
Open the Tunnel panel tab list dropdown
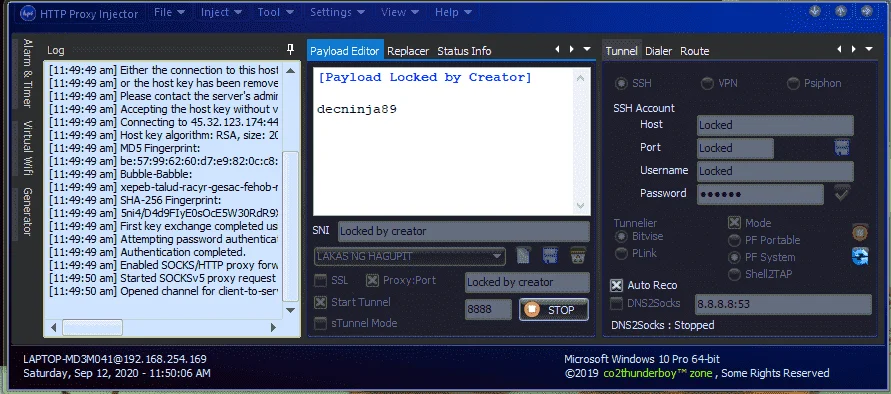pyautogui.click(x=869, y=49)
